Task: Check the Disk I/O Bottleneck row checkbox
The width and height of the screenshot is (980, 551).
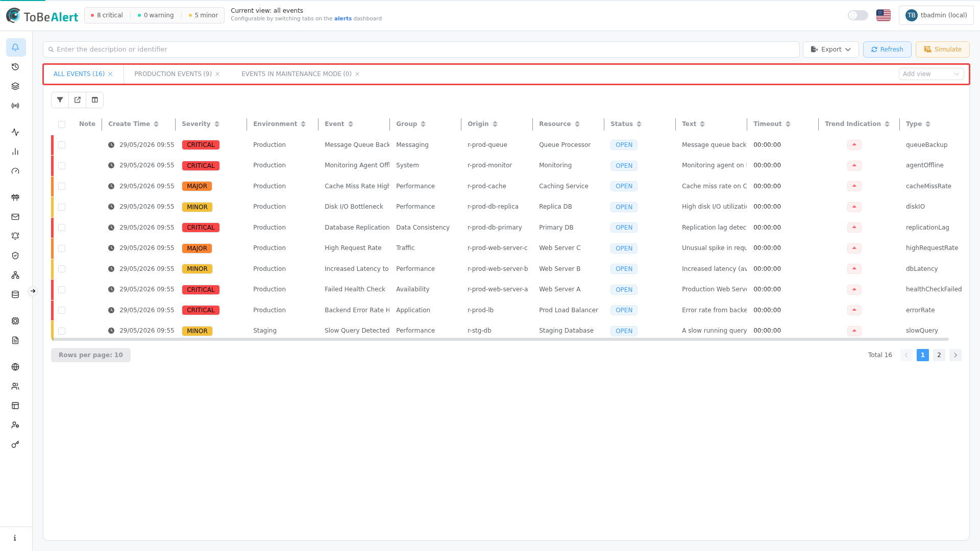Action: 62,207
